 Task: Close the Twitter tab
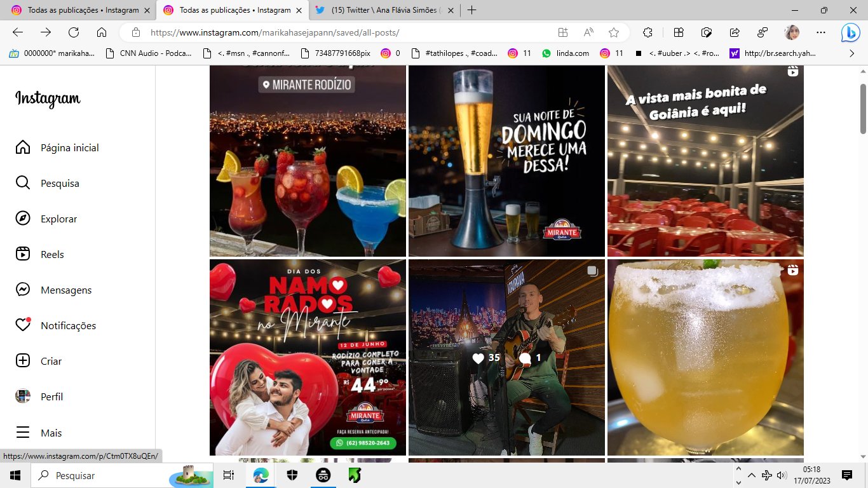(x=450, y=10)
